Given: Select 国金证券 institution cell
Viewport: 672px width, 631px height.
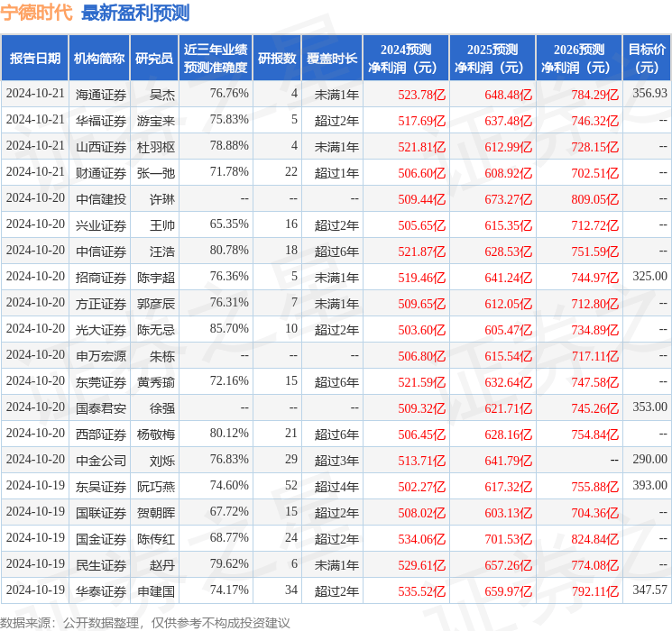Looking at the screenshot, I should 101,538.
